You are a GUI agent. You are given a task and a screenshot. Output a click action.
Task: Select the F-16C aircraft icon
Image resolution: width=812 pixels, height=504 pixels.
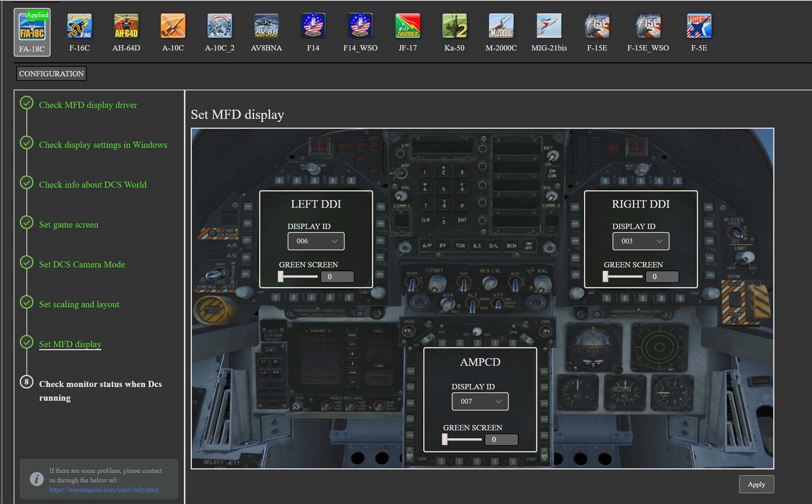click(79, 26)
